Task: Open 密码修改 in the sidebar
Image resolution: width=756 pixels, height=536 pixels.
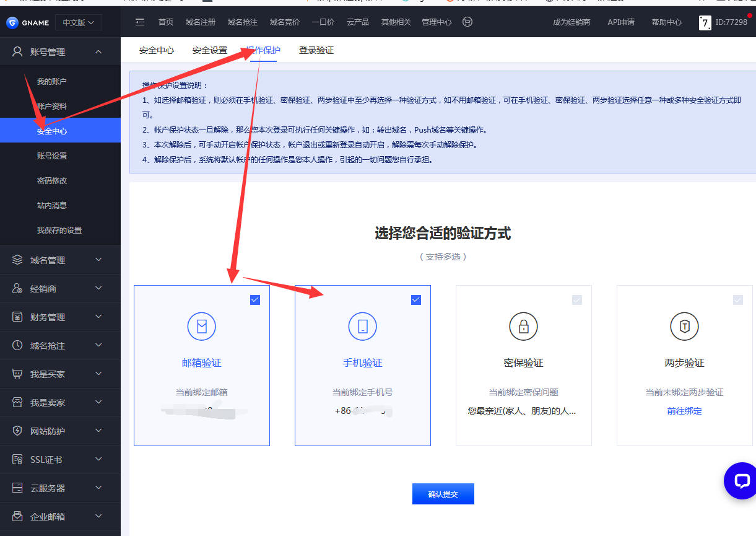Action: [52, 181]
